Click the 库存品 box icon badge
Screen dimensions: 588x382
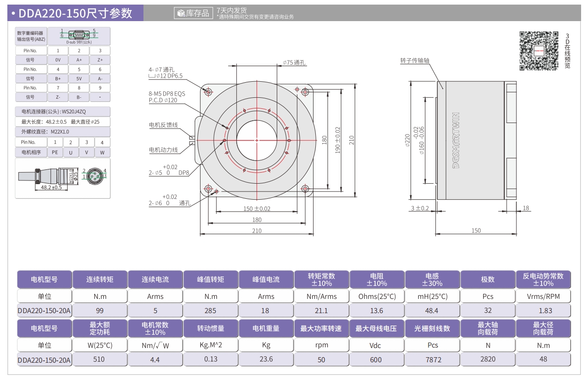(x=194, y=13)
